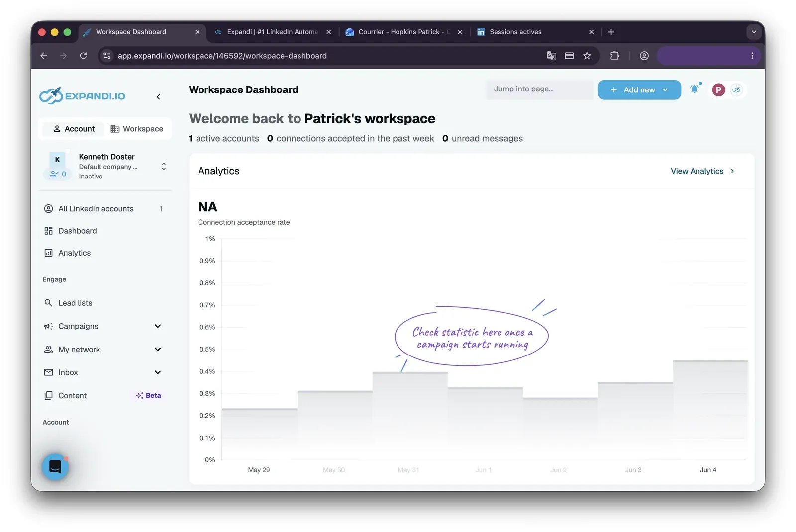The width and height of the screenshot is (796, 532).
Task: Click 'connections accepted in the past week' text
Action: pos(355,139)
